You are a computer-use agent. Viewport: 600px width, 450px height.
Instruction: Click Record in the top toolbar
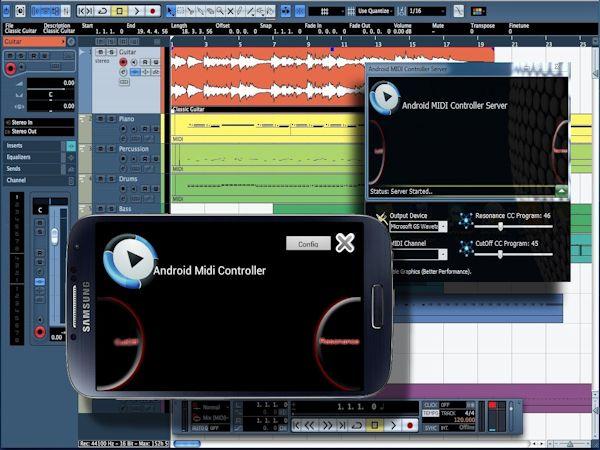click(153, 11)
